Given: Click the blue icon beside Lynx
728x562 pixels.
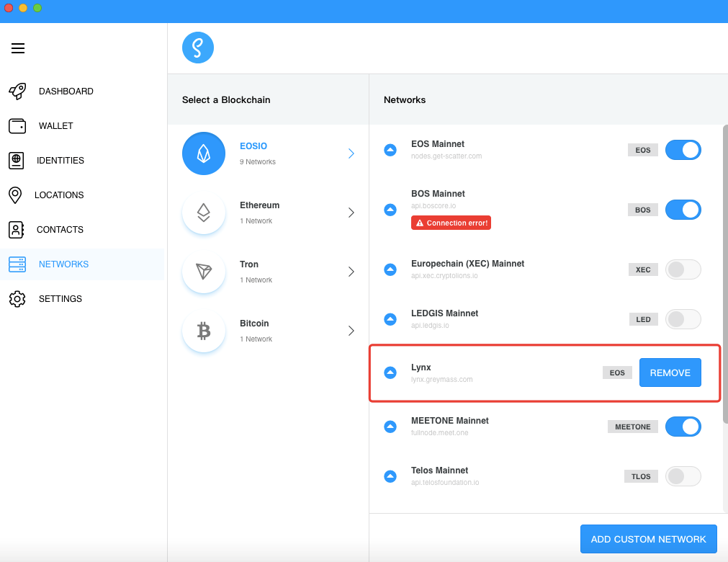Looking at the screenshot, I should pos(390,373).
